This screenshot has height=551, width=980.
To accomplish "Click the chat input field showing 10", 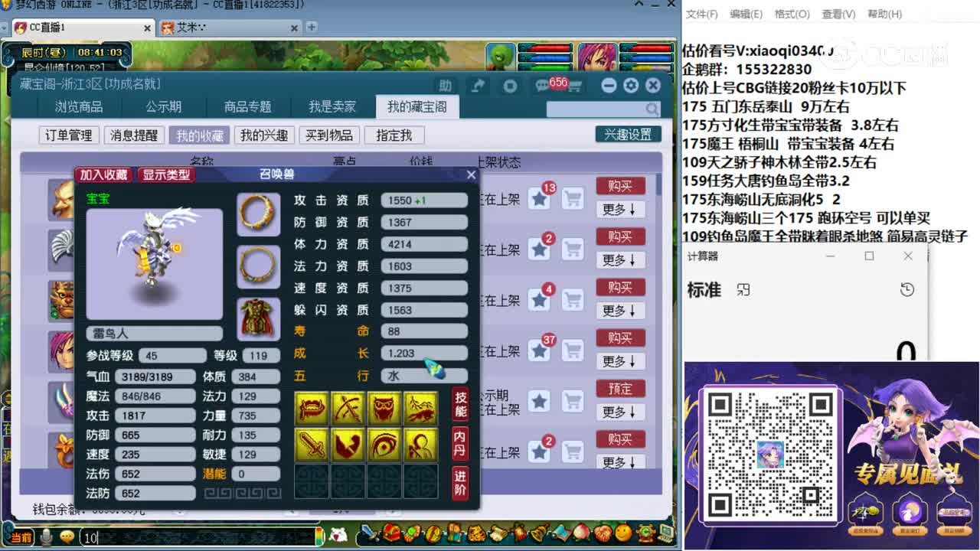I will click(199, 538).
